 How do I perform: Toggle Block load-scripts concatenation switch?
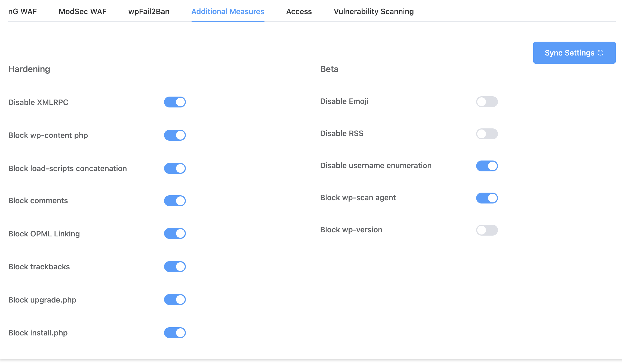point(175,168)
